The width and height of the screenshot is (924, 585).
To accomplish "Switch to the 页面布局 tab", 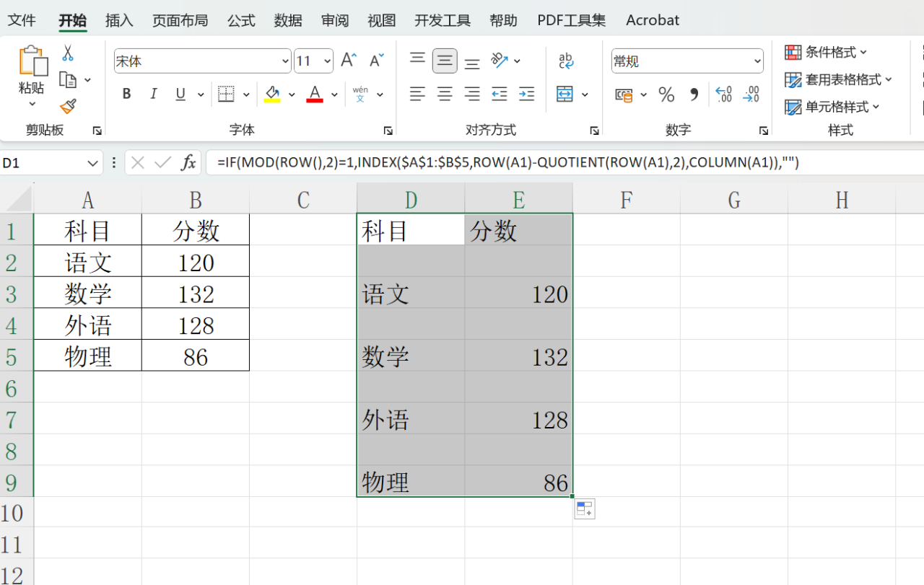I will (180, 20).
